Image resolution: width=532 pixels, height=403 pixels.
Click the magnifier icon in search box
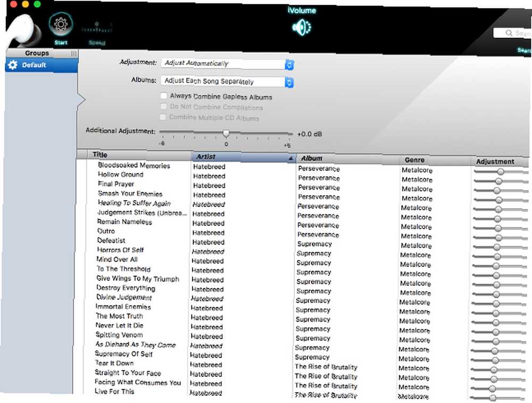pyautogui.click(x=509, y=33)
